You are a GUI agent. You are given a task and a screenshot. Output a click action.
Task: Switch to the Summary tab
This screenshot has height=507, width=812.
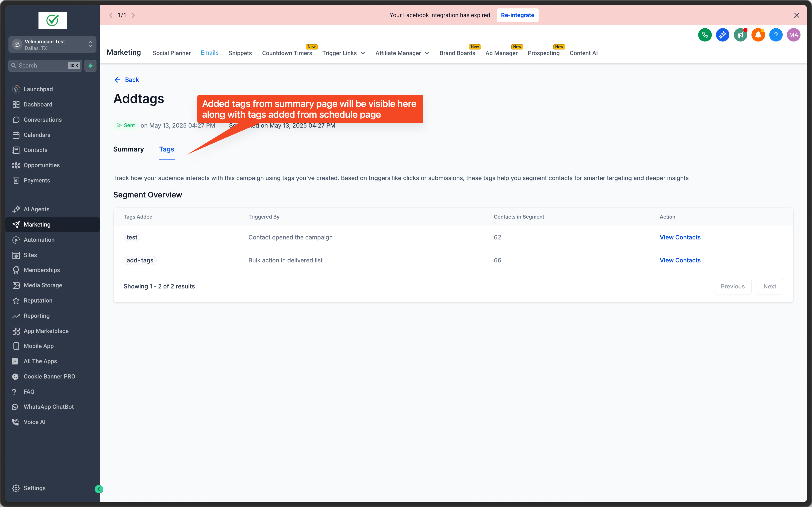(129, 149)
